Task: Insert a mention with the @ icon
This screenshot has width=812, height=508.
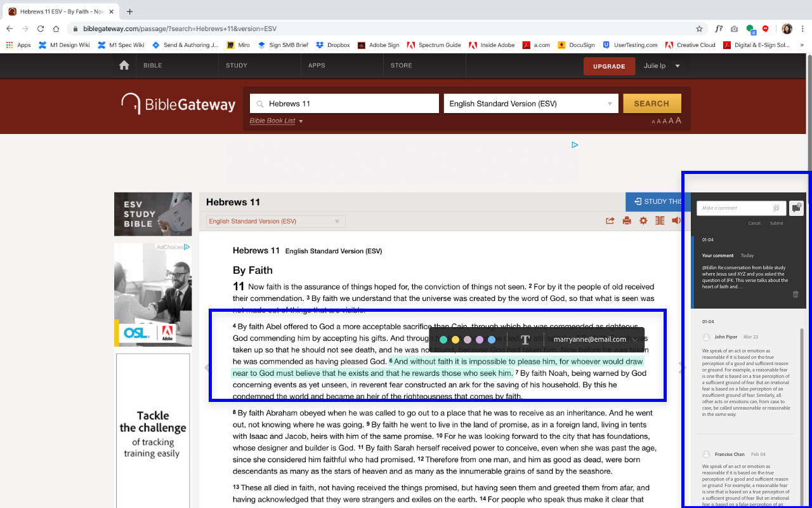Action: [x=776, y=208]
